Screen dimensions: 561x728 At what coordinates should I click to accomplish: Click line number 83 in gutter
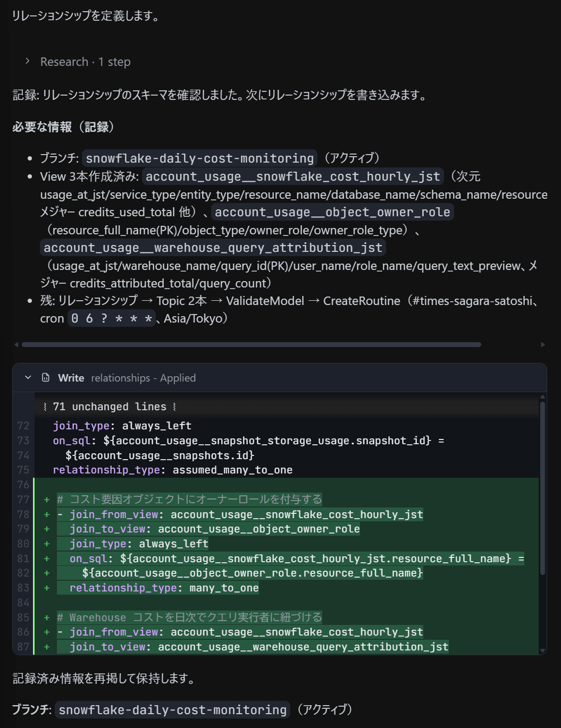23,588
